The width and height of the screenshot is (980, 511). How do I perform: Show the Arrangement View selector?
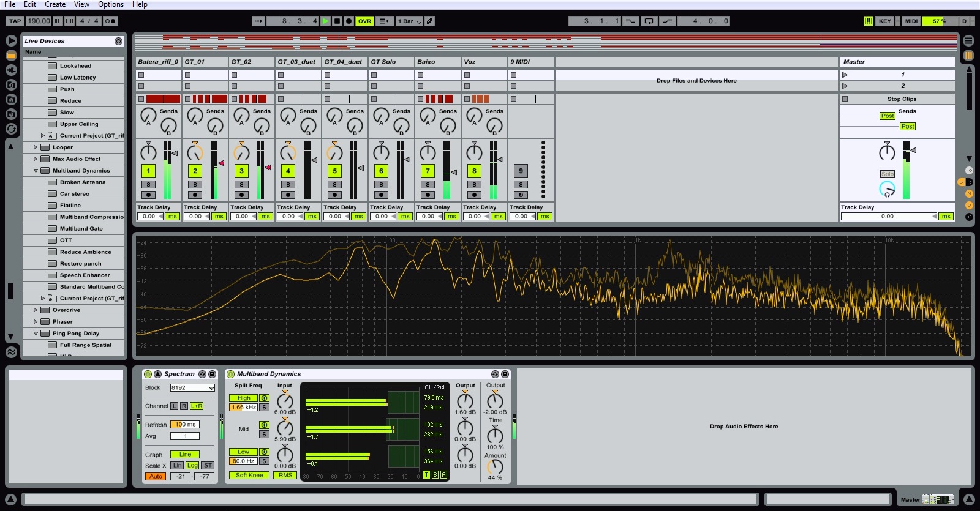click(x=968, y=41)
